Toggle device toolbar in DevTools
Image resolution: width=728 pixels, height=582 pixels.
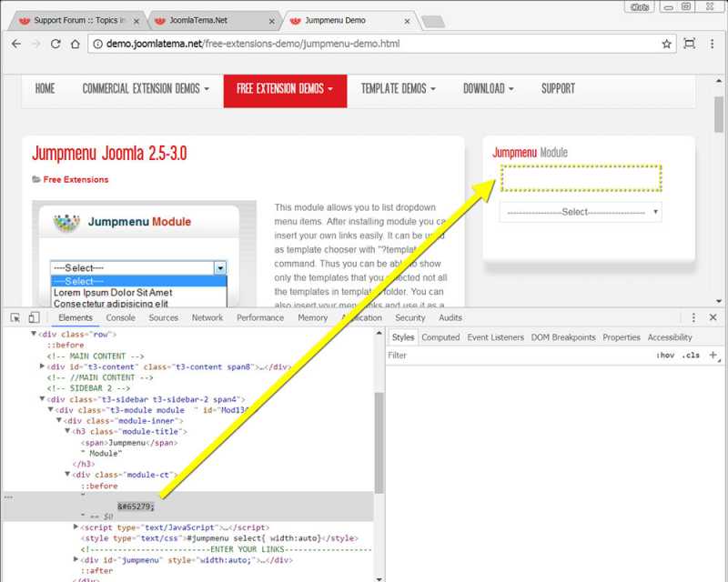[x=34, y=317]
